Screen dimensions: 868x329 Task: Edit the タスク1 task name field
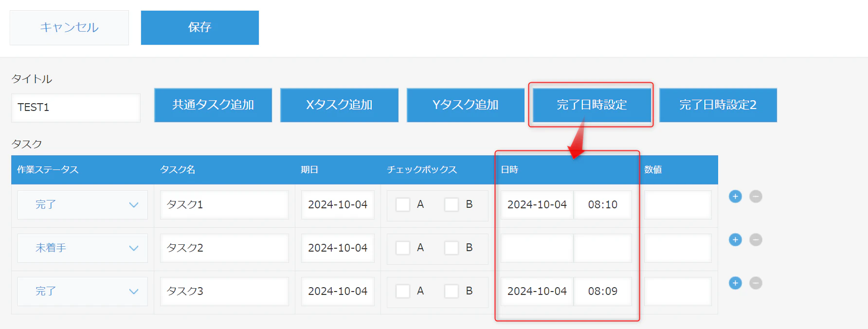pyautogui.click(x=224, y=205)
